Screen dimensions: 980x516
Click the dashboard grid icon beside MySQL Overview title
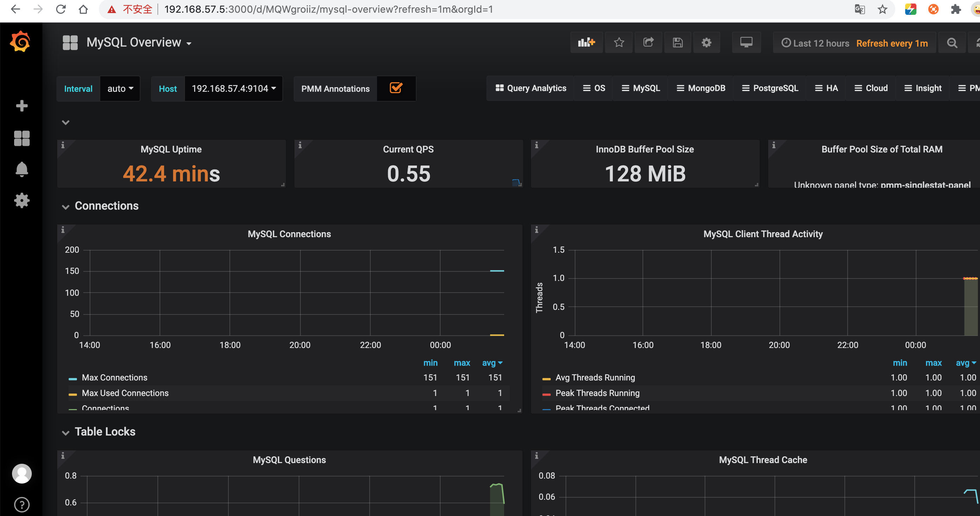tap(70, 43)
